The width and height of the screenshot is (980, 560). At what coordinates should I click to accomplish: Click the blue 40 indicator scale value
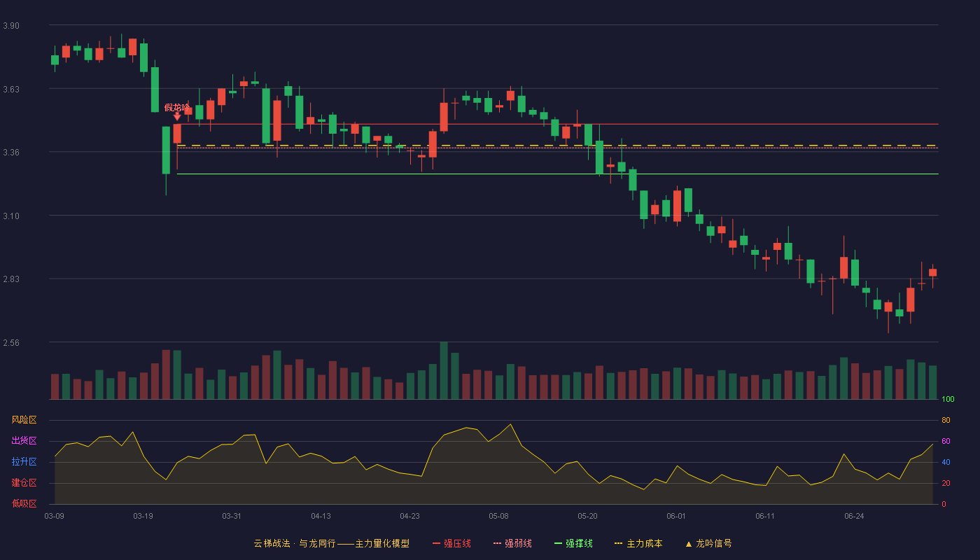(946, 462)
